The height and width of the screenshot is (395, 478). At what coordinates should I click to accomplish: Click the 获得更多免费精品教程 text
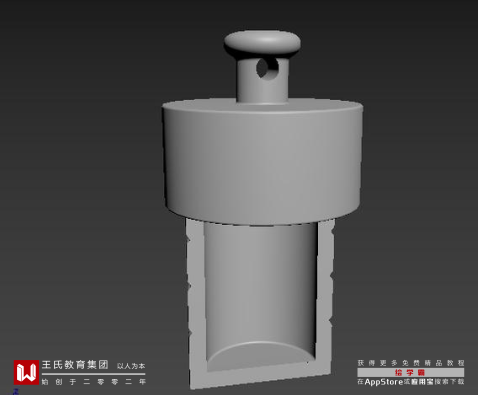(411, 363)
